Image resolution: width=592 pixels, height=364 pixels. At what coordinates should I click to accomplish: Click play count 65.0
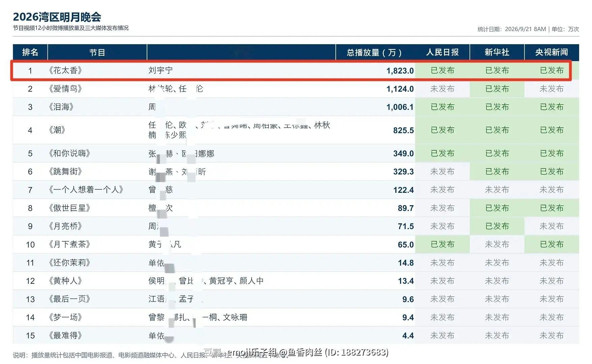click(x=406, y=245)
